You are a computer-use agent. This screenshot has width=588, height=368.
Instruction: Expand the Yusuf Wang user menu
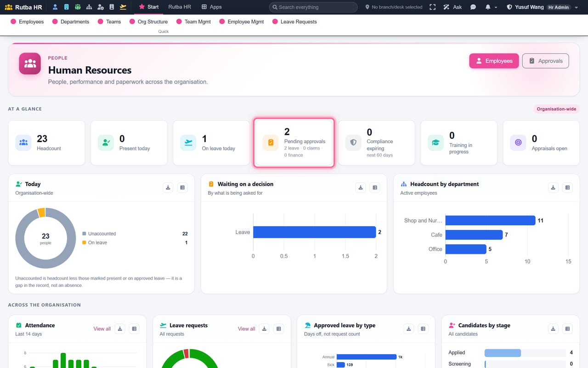(x=542, y=7)
